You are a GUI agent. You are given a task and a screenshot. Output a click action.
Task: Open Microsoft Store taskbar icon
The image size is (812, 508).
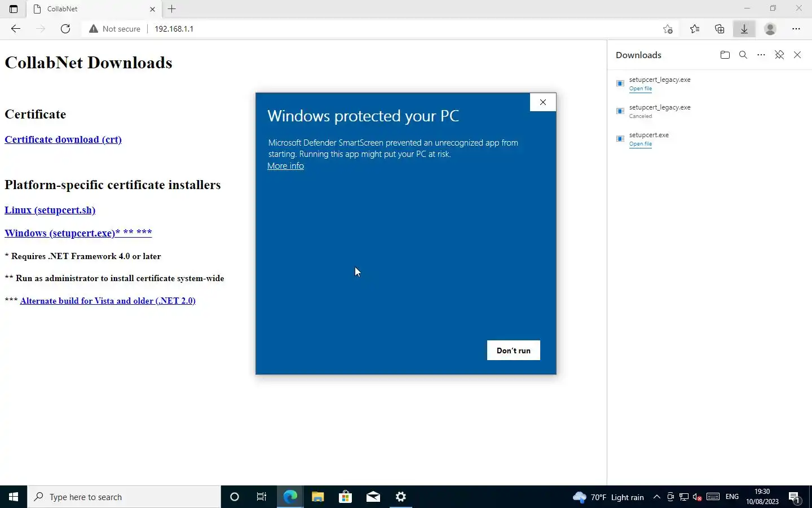pyautogui.click(x=345, y=497)
